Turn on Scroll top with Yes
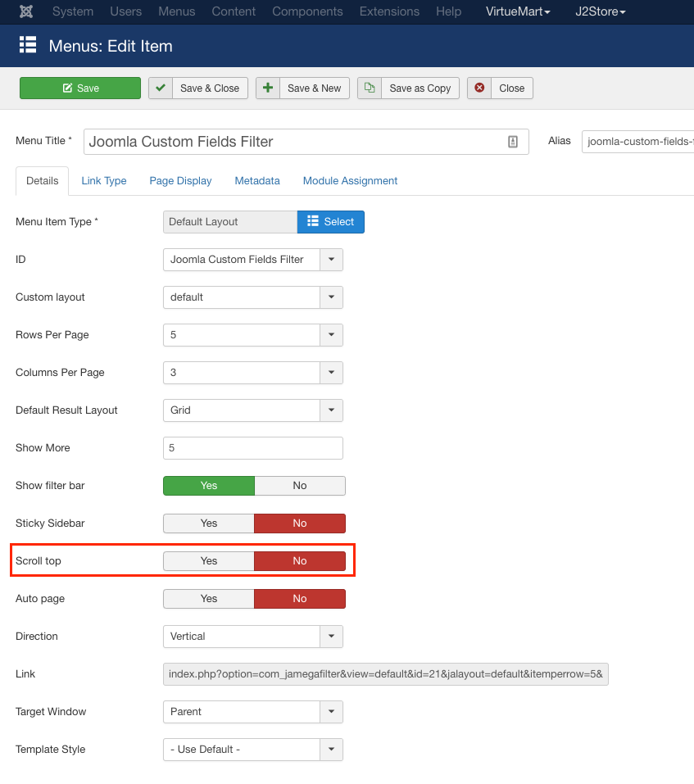This screenshot has height=784, width=694. pos(209,561)
